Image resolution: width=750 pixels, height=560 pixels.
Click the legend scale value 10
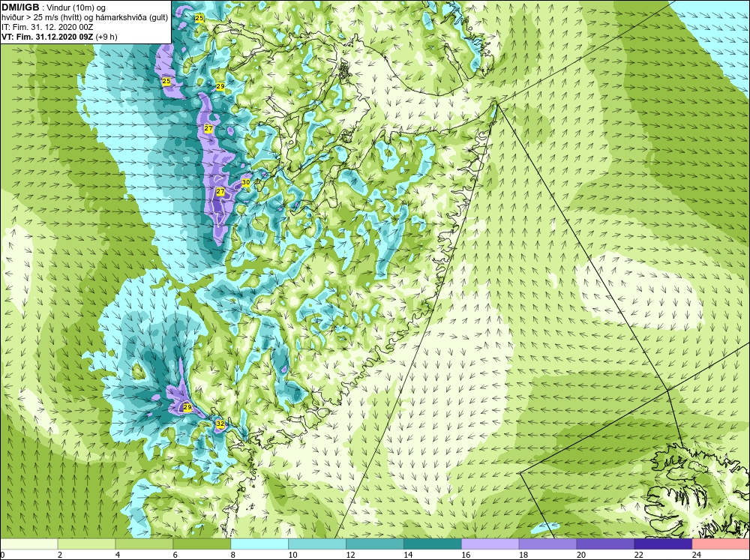(292, 555)
